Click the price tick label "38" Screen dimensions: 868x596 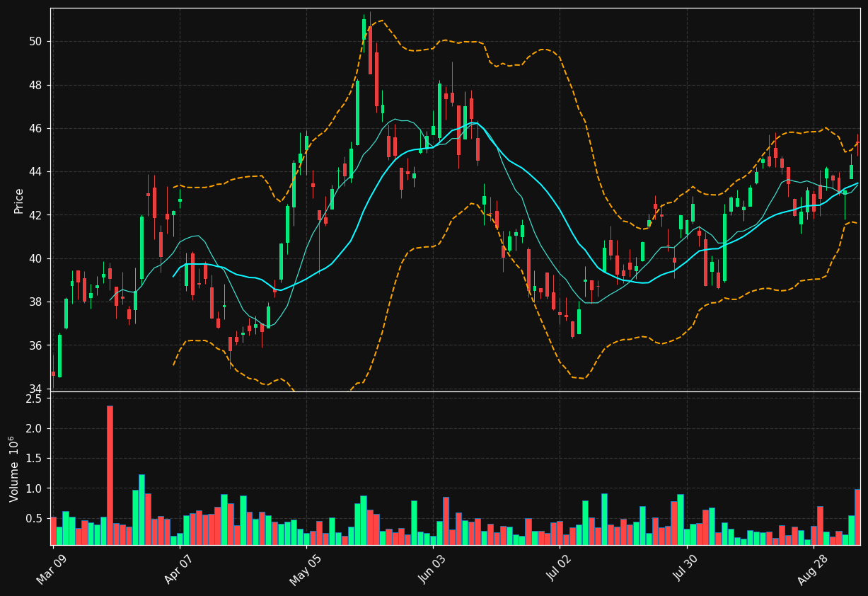(x=37, y=302)
